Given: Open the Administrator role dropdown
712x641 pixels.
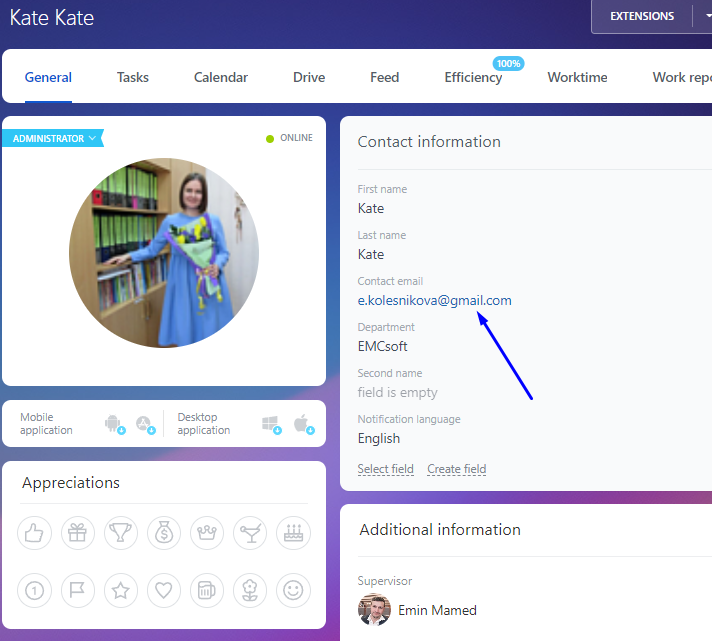Looking at the screenshot, I should 54,139.
